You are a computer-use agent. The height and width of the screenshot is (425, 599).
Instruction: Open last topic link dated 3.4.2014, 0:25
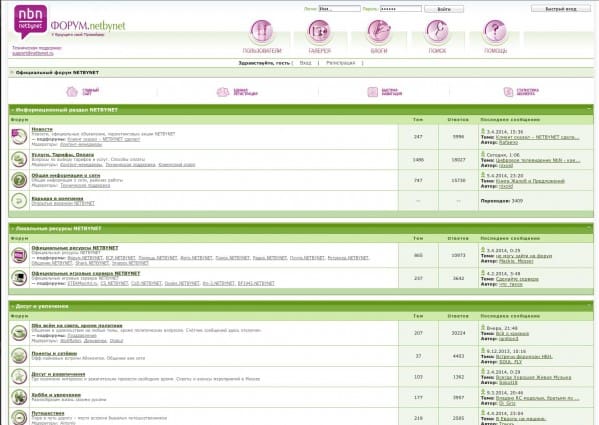pos(524,256)
